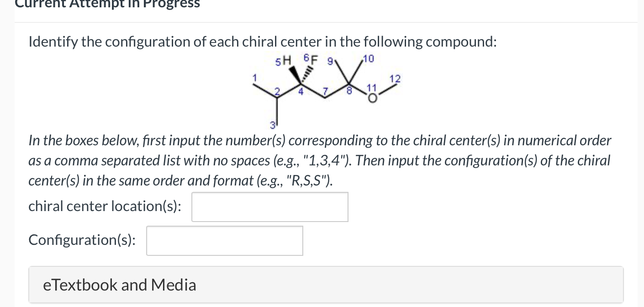Select atom label 1 in the structure
The height and width of the screenshot is (307, 644).
(x=255, y=77)
